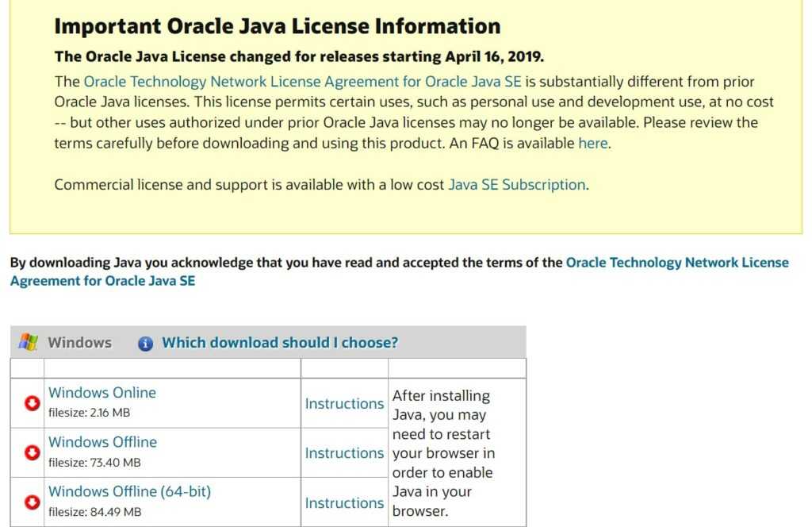Click the blue info icon beside Which download
Screen dimensions: 812x527
point(146,343)
